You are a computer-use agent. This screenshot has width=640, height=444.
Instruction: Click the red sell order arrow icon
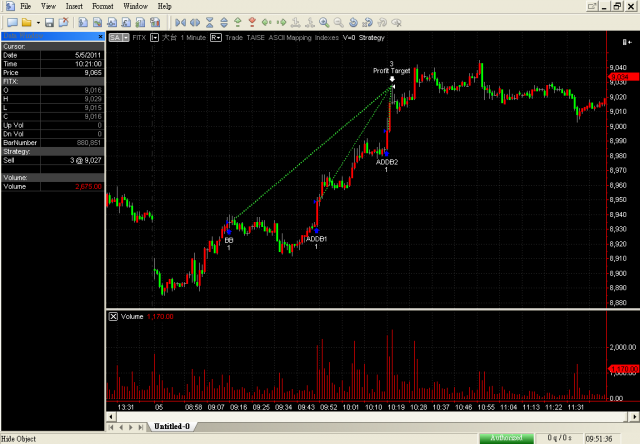click(x=252, y=22)
